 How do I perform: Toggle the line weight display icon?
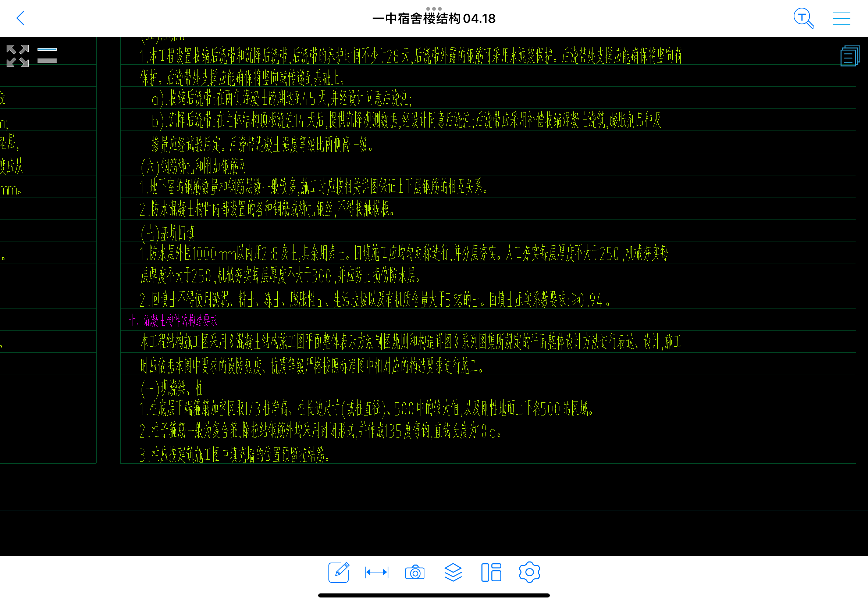[47, 55]
